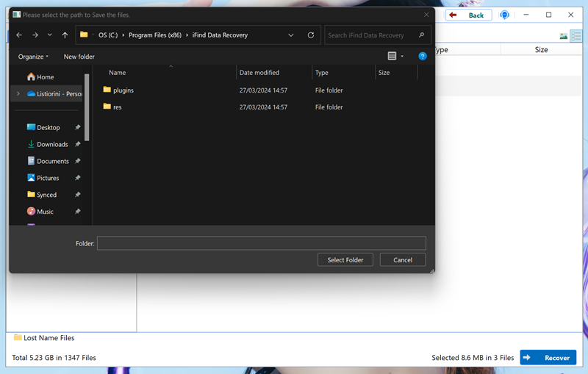The width and height of the screenshot is (588, 374).
Task: Click the blue Recover button
Action: (x=548, y=358)
